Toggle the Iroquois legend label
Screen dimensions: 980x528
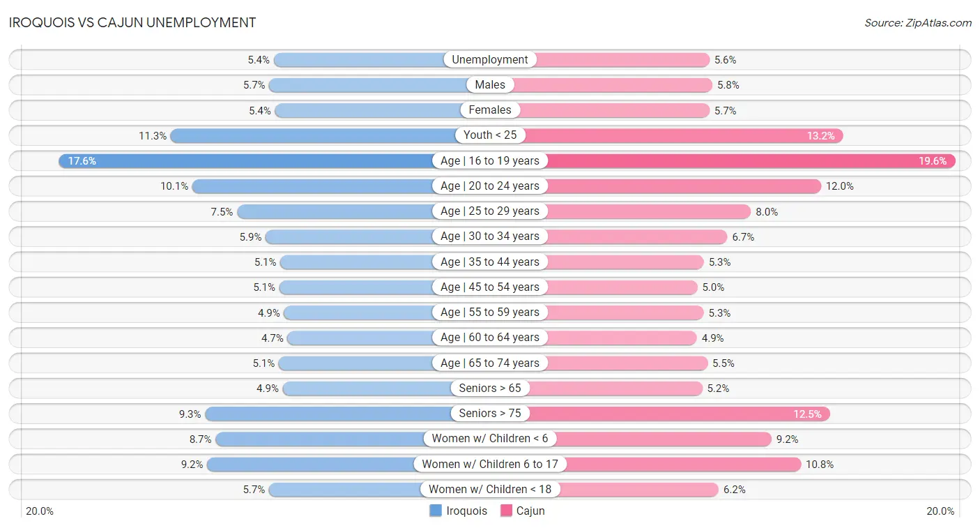click(467, 511)
